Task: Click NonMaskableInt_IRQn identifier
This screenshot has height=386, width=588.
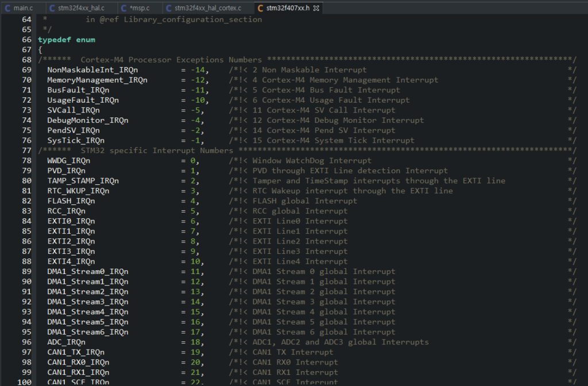Action: click(x=92, y=70)
